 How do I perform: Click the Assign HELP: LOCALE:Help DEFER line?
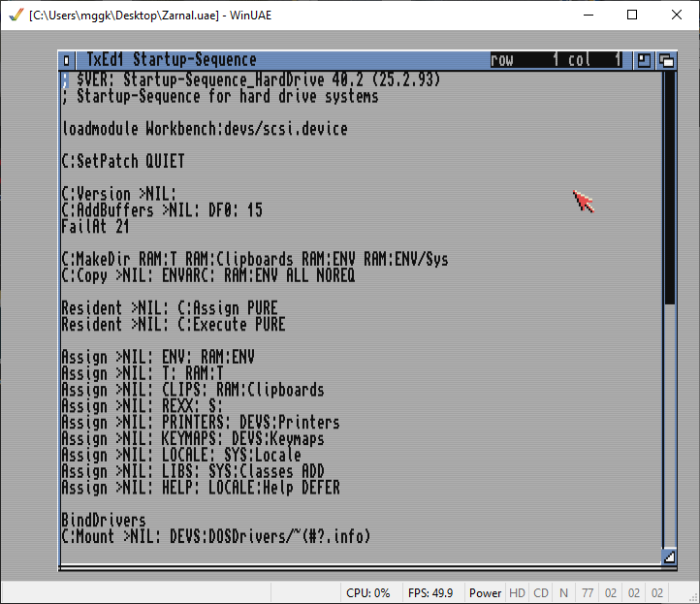tap(201, 488)
